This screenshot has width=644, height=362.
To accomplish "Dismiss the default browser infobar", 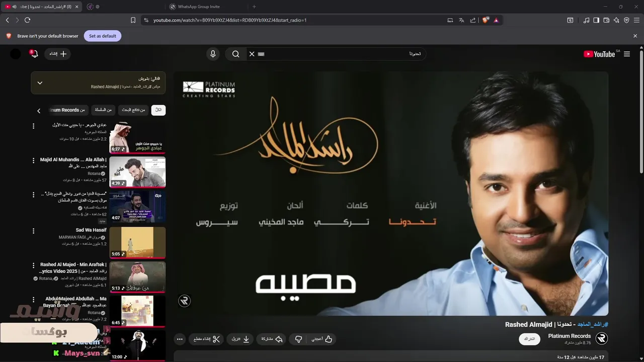I will pos(635,36).
